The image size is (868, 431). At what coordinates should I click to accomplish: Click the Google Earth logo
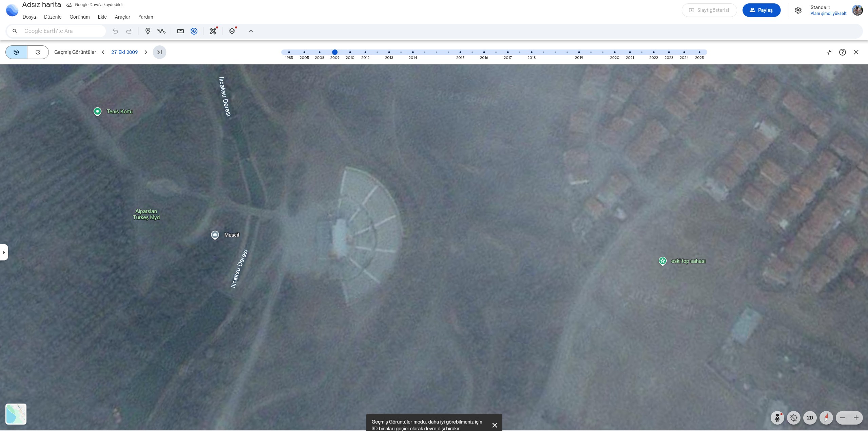[12, 10]
